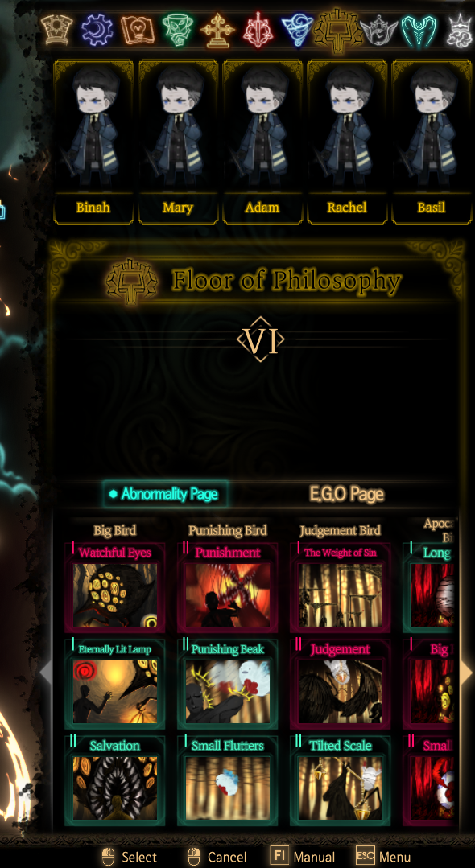Viewport: 475px width, 868px height.
Task: Click the ESC Menu button
Action: point(383,857)
